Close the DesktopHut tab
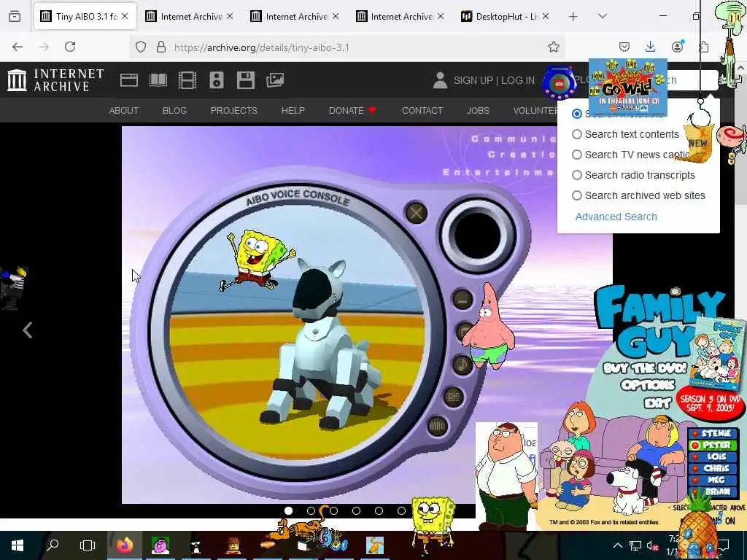Viewport: 747px width, 560px height. [546, 16]
